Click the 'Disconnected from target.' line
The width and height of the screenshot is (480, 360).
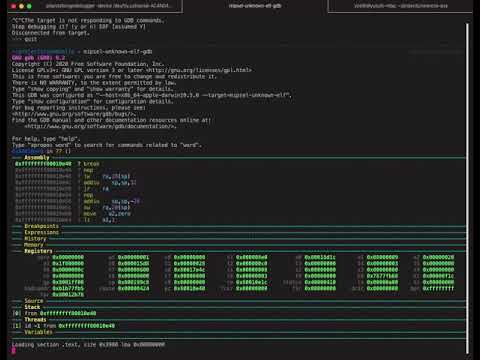coord(51,33)
